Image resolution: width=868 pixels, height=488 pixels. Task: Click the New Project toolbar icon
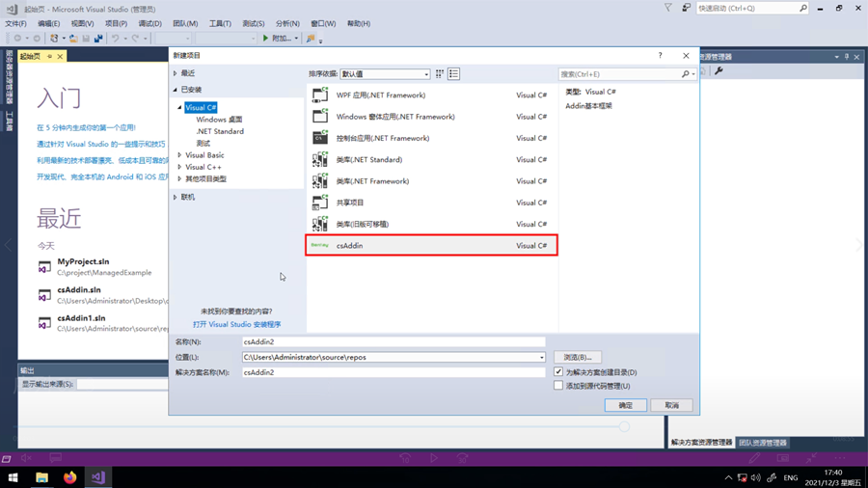(54, 39)
